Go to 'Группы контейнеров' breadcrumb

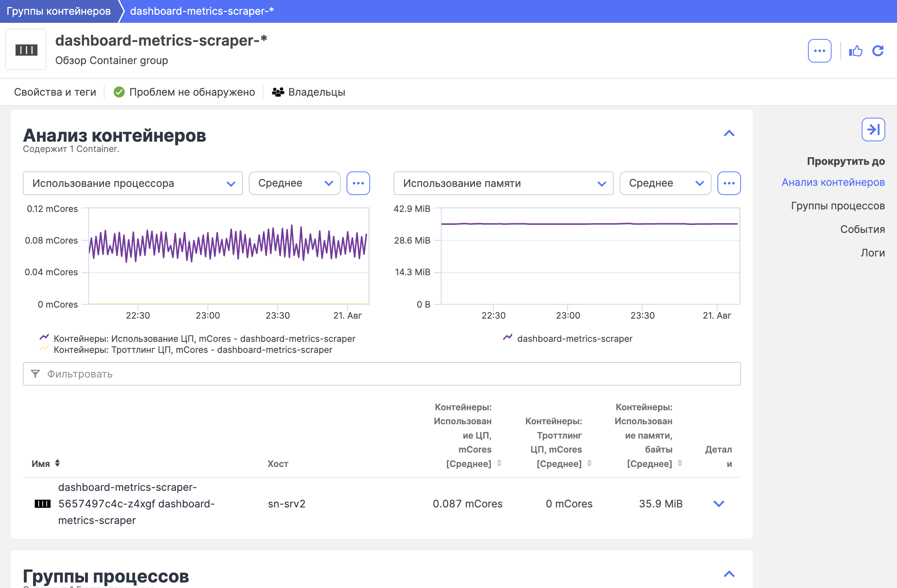59,11
